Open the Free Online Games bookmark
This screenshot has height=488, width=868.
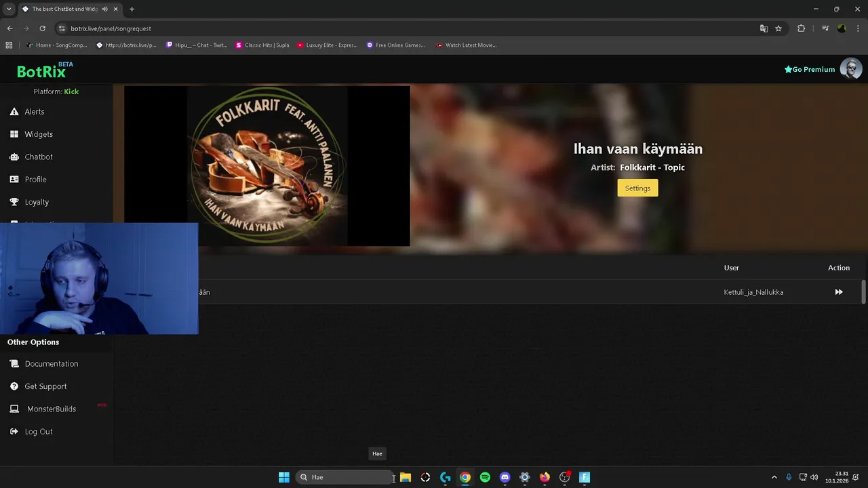point(395,45)
